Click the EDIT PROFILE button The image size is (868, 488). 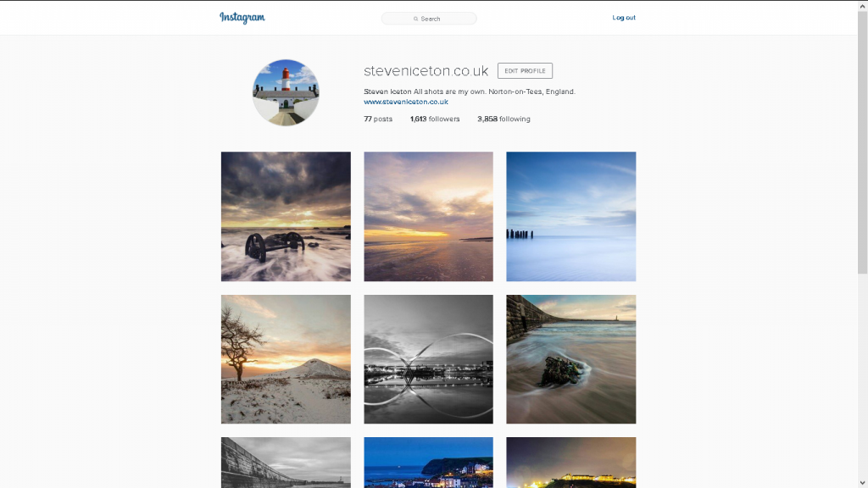pos(525,71)
